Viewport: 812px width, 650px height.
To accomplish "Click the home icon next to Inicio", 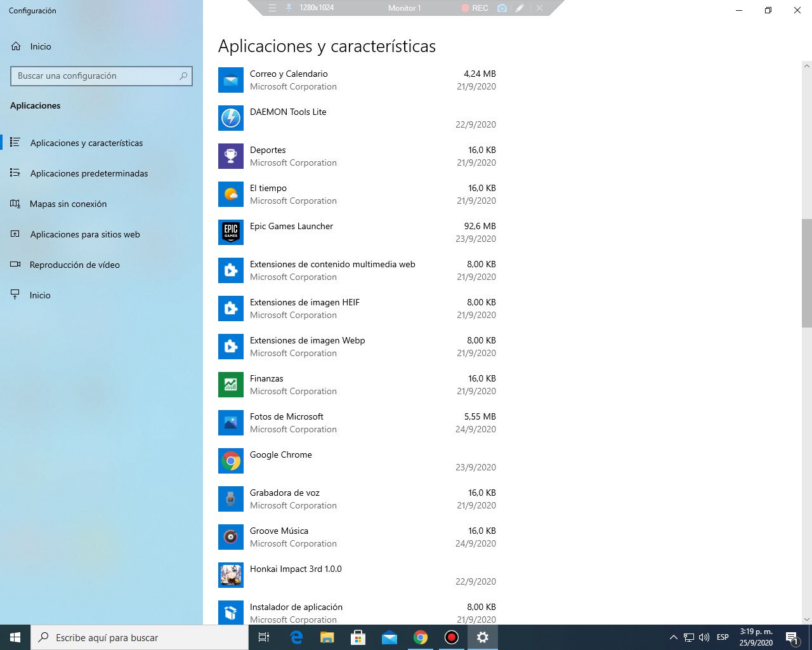I will pyautogui.click(x=16, y=46).
